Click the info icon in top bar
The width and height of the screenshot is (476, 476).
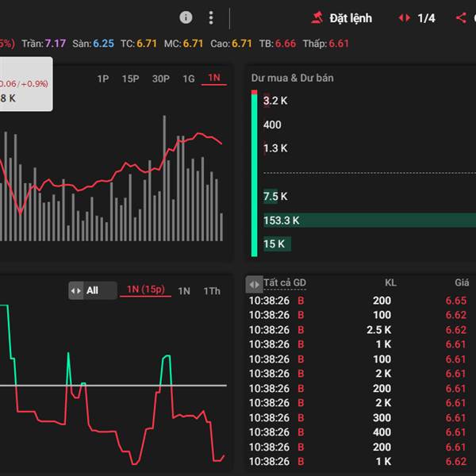point(186,17)
